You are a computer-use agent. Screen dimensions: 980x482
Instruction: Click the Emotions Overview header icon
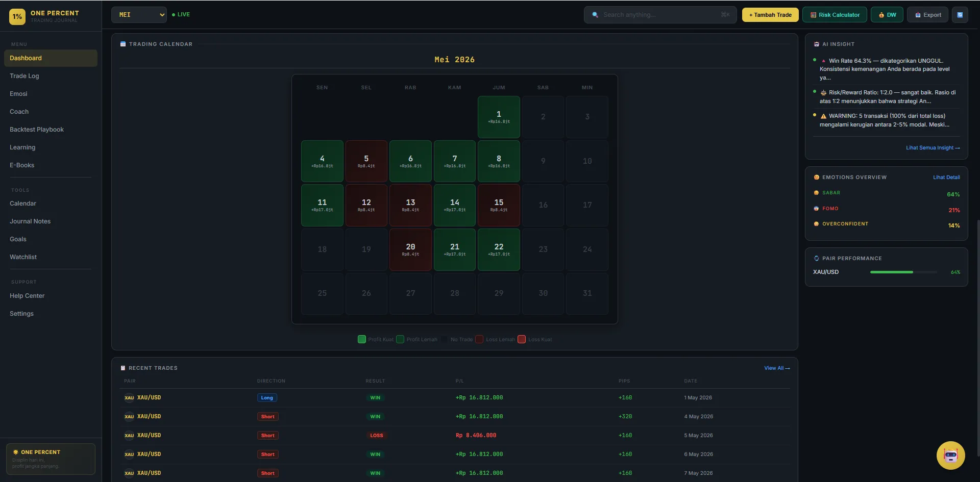coord(816,177)
